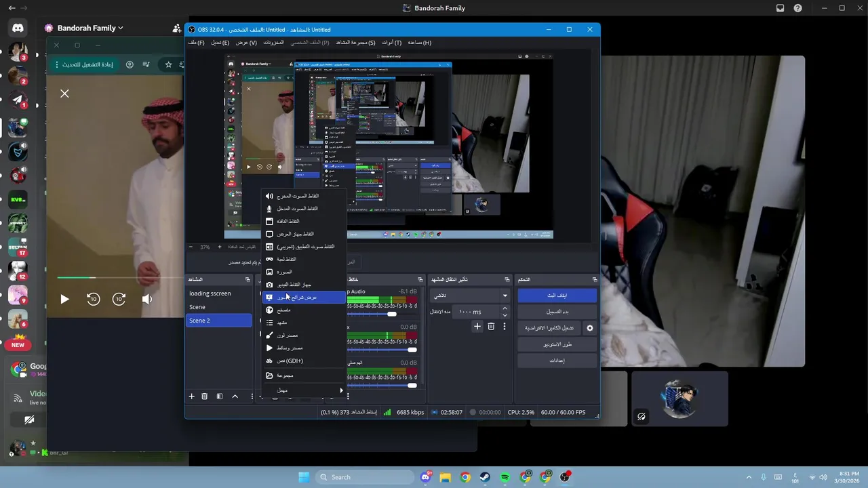Select the group folder icon in the source menu
868x488 pixels.
pos(269,375)
